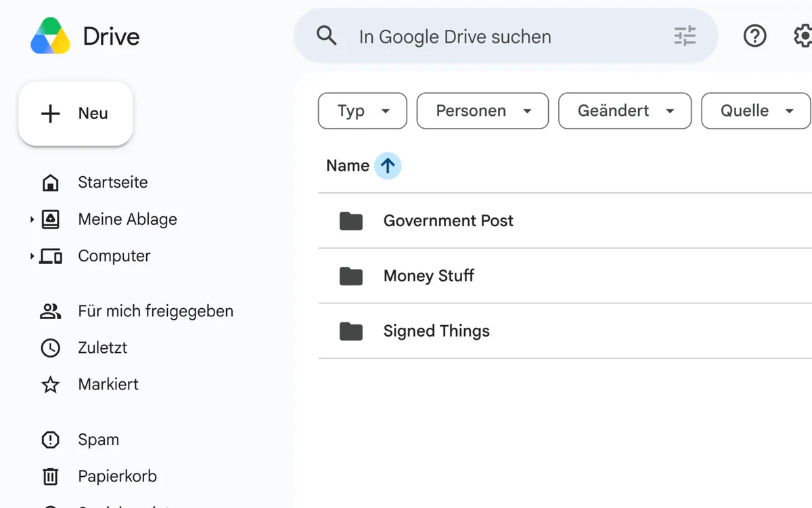
Task: Open the help question mark icon
Action: (x=754, y=36)
